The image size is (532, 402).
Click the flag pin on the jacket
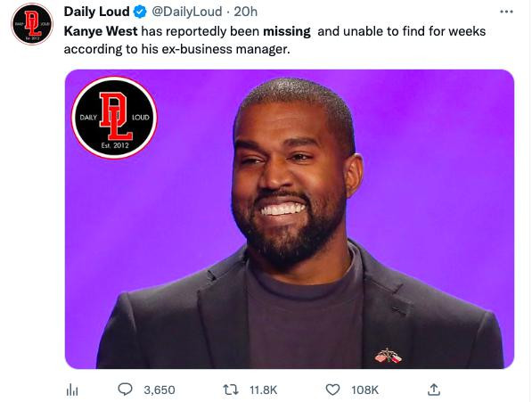tap(389, 357)
